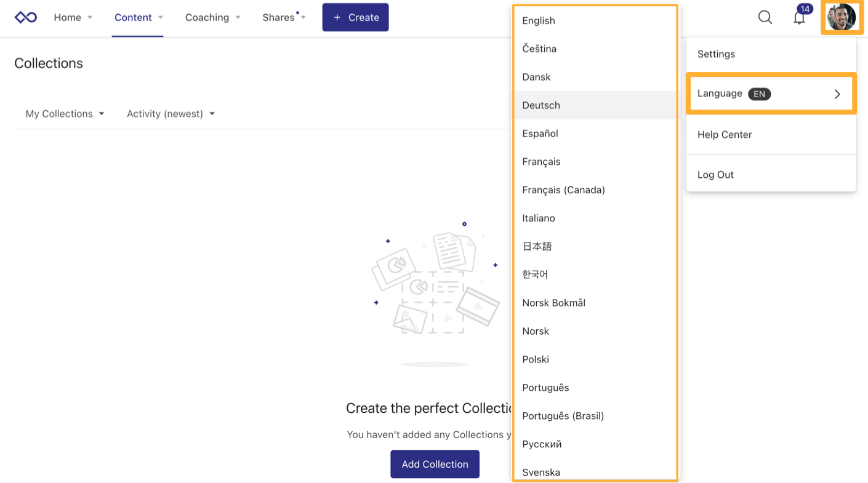
Task: Expand the Coaching dropdown menu
Action: 212,17
